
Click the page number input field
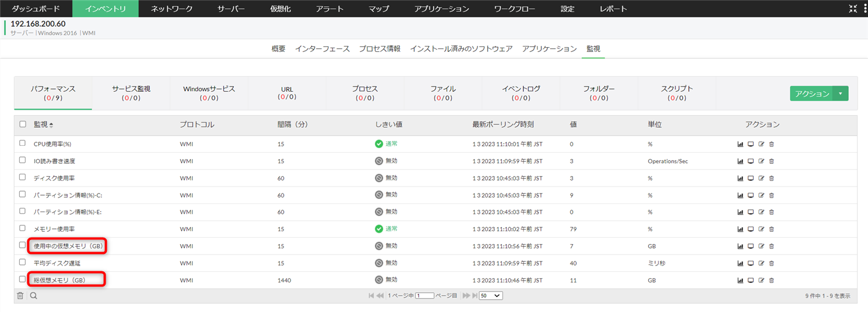click(x=425, y=296)
